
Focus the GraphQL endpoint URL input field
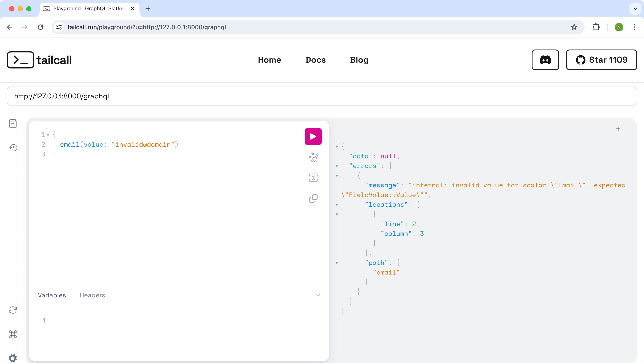tap(322, 96)
